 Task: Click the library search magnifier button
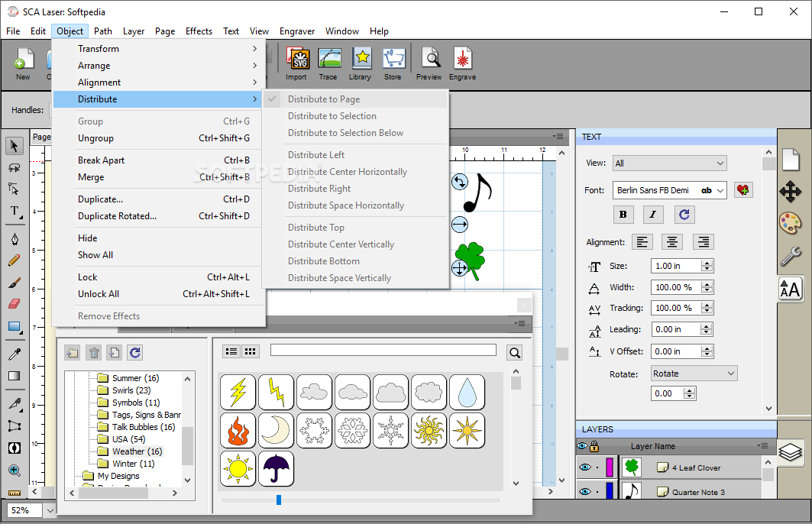pyautogui.click(x=514, y=353)
